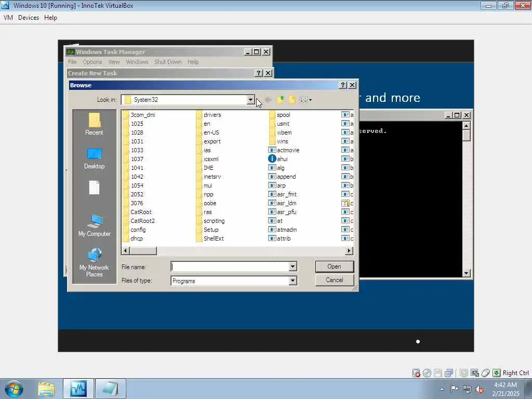This screenshot has height=399, width=532.
Task: Show hidden tray icons arrow
Action: pyautogui.click(x=442, y=389)
